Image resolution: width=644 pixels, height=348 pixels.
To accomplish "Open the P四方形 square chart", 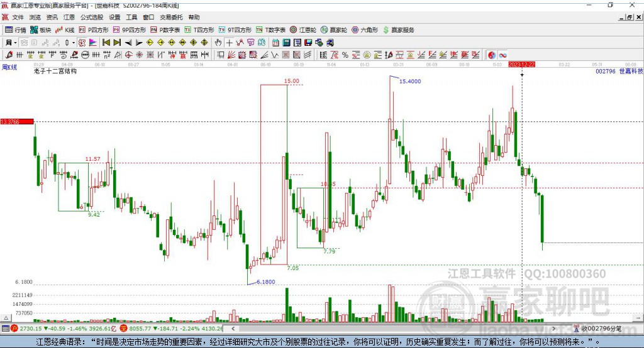I will tap(94, 30).
